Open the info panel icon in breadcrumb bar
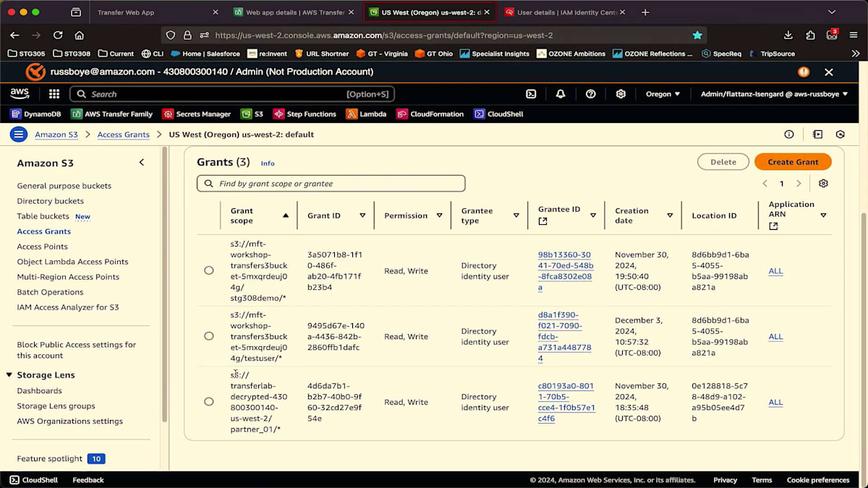The height and width of the screenshot is (488, 868). 789,134
